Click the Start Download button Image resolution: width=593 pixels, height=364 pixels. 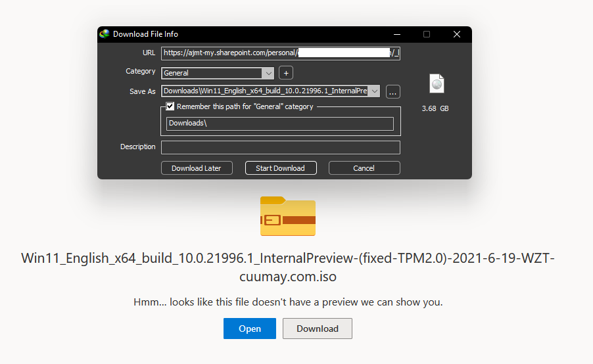tap(281, 168)
